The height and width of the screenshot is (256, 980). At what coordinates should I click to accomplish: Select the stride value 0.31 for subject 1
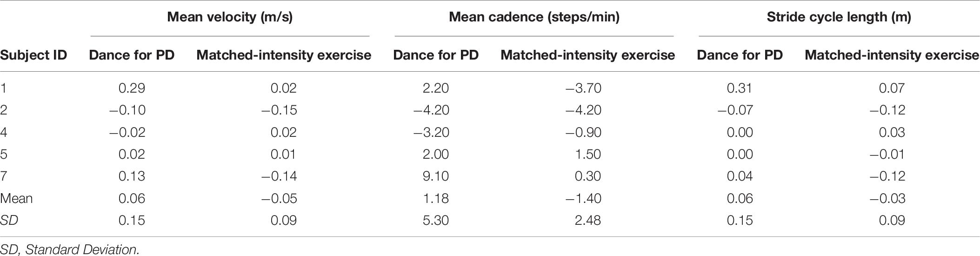pyautogui.click(x=740, y=88)
